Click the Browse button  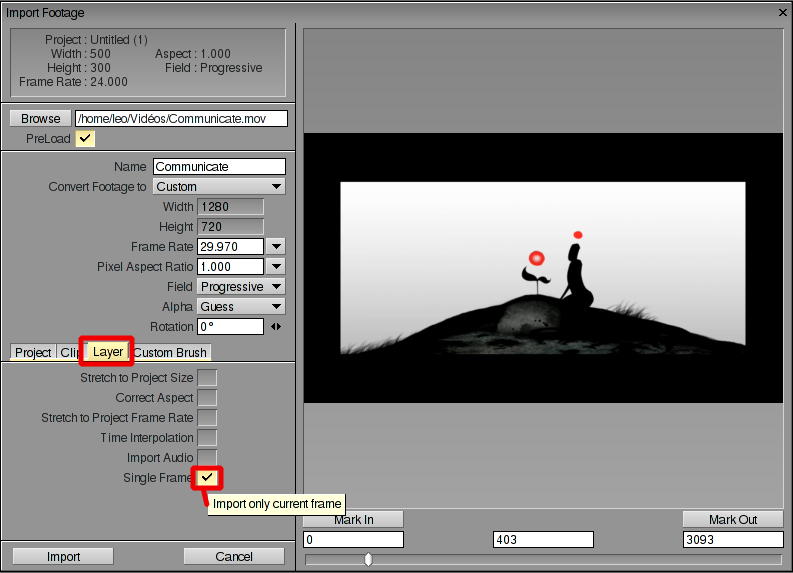coord(40,118)
